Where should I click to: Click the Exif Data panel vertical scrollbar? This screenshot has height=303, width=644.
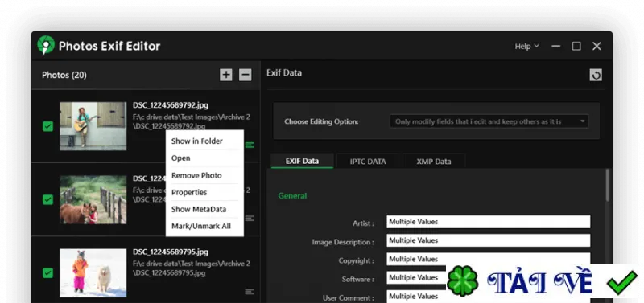609,186
